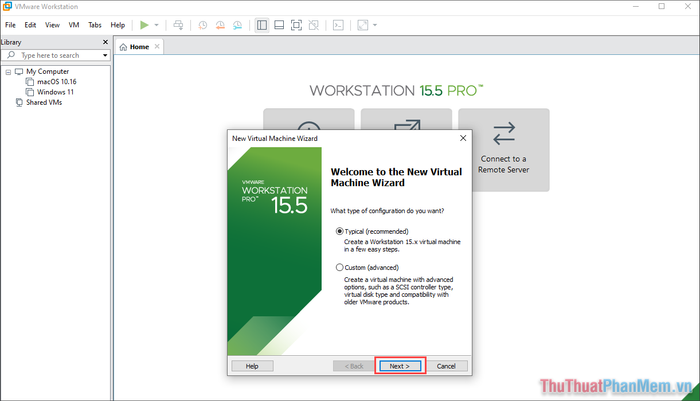This screenshot has height=401, width=700.
Task: Click the Send Ctrl+Alt+Del toolbar icon
Action: (x=178, y=25)
